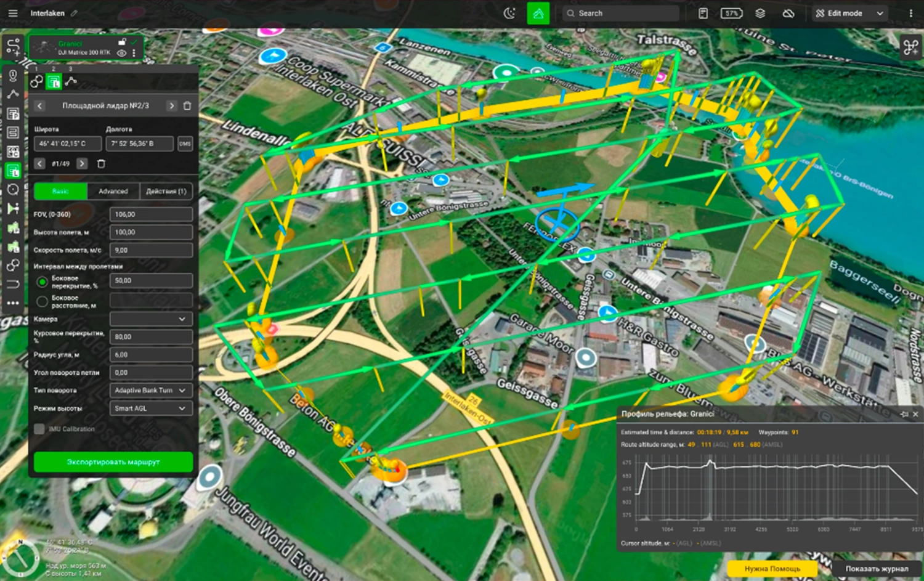The image size is (924, 581).
Task: Select the Landing tool icon
Action: [x=13, y=284]
